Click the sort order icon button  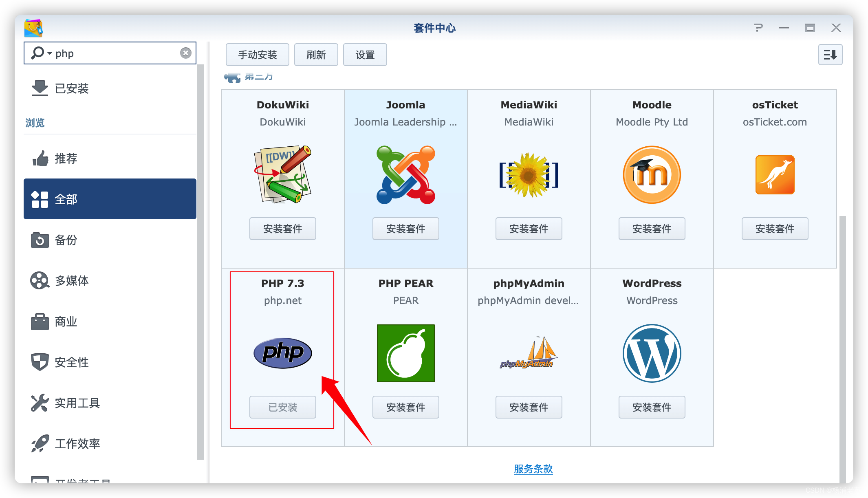pos(830,55)
